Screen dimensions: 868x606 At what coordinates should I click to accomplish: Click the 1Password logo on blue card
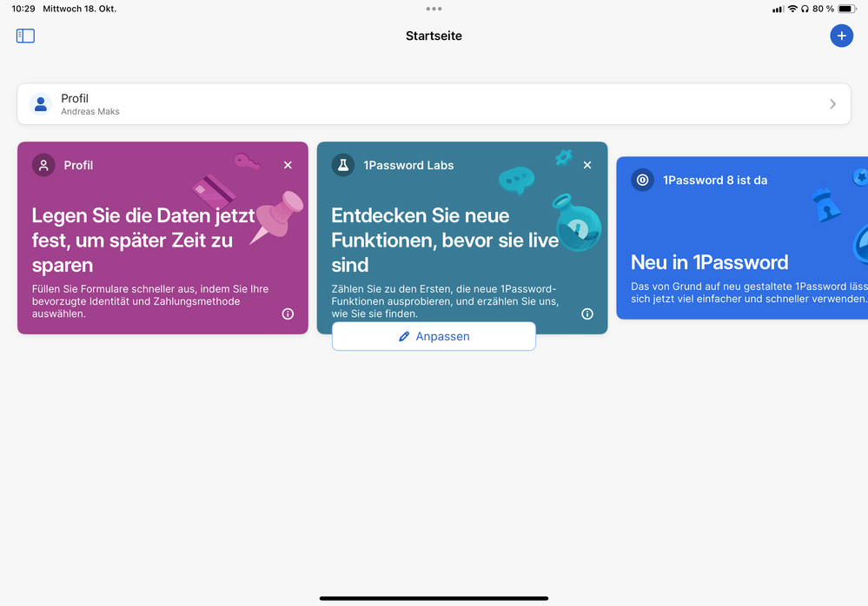(x=643, y=180)
